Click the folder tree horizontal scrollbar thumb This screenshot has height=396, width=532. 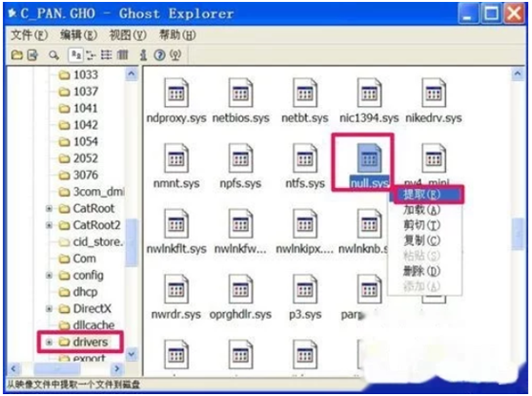pyautogui.click(x=56, y=368)
